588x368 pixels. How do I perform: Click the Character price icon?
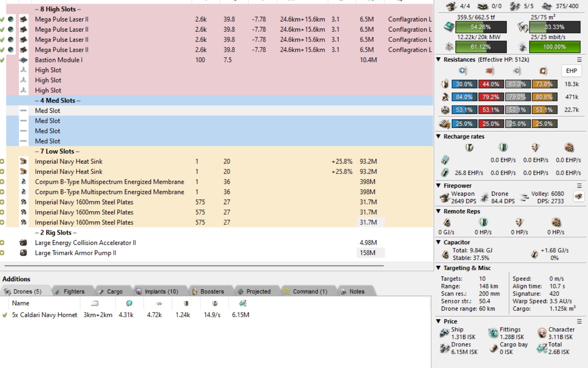(x=542, y=333)
